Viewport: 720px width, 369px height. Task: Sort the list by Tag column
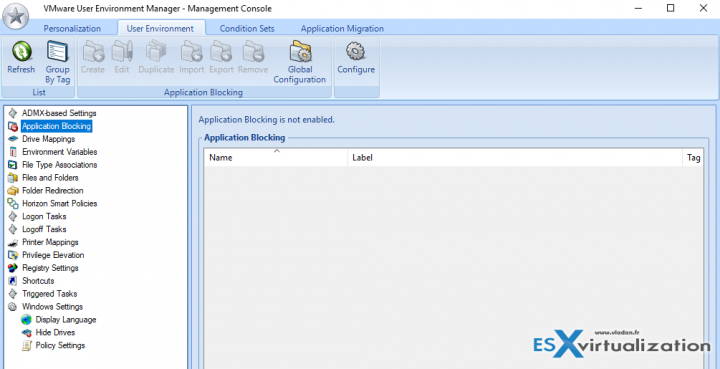click(693, 157)
